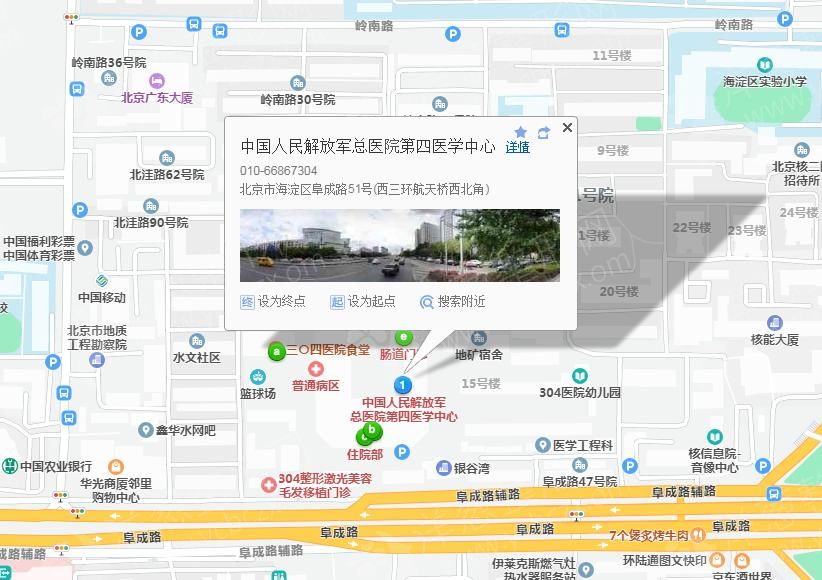This screenshot has width=822, height=580.
Task: Click the favorite star icon in popup
Action: click(520, 132)
